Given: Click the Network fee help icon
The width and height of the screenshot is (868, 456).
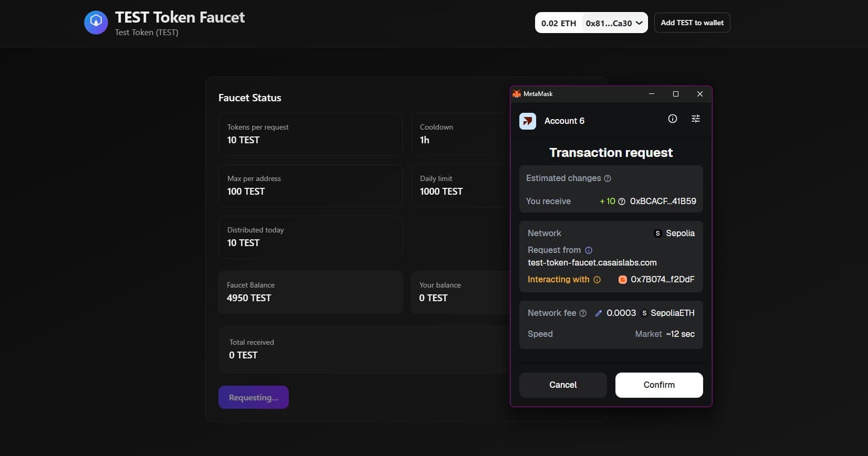Looking at the screenshot, I should click(x=583, y=313).
